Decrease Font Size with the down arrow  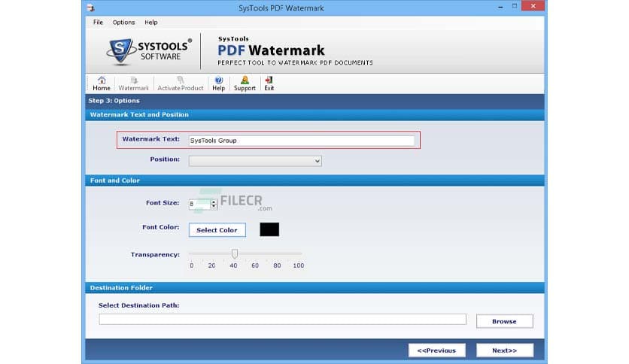pyautogui.click(x=214, y=207)
